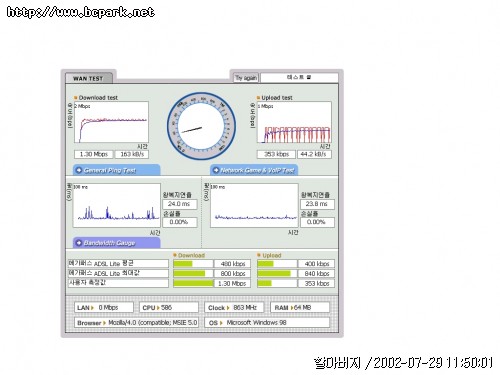The image size is (500, 375).
Task: Click the Bandwidth Gauge arrow icon
Action: (79, 243)
